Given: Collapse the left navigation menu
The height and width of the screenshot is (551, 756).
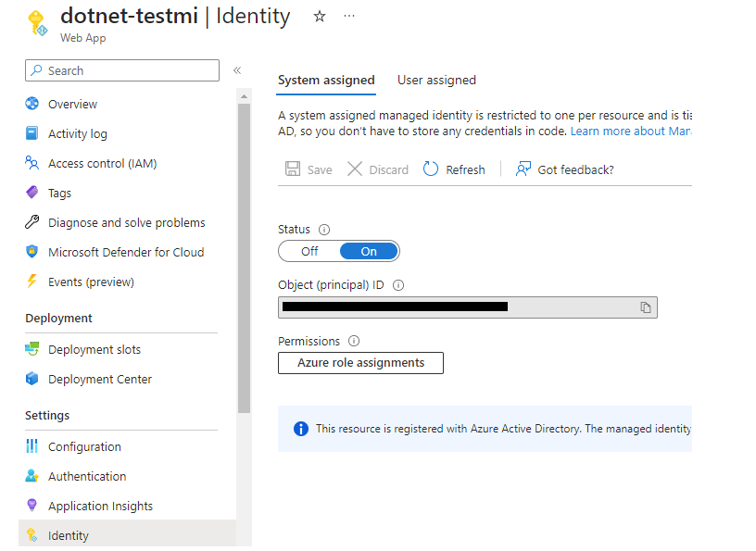Looking at the screenshot, I should point(238,69).
